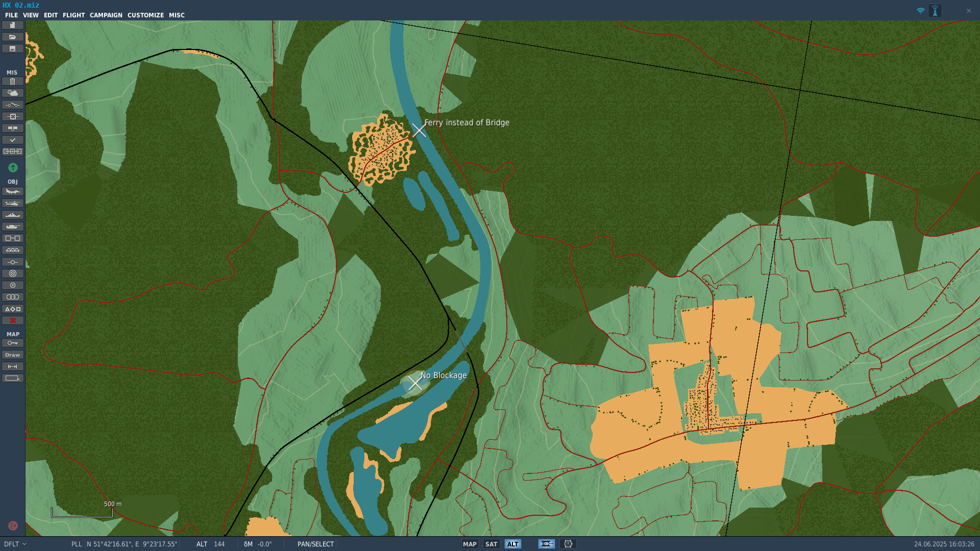Click the broadcast tower icon in title bar
This screenshot has width=980, height=551.
tap(935, 11)
